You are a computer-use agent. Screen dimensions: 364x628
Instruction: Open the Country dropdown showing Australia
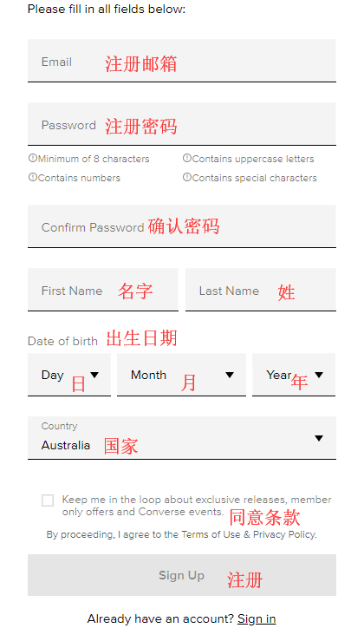tap(182, 438)
